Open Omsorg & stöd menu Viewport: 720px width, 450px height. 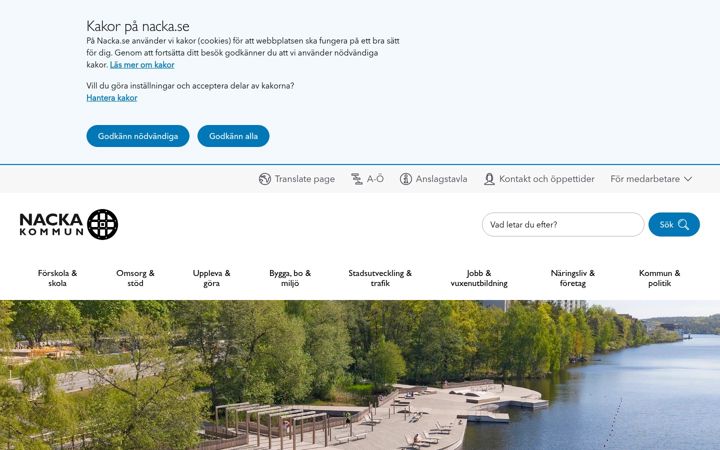coord(135,278)
